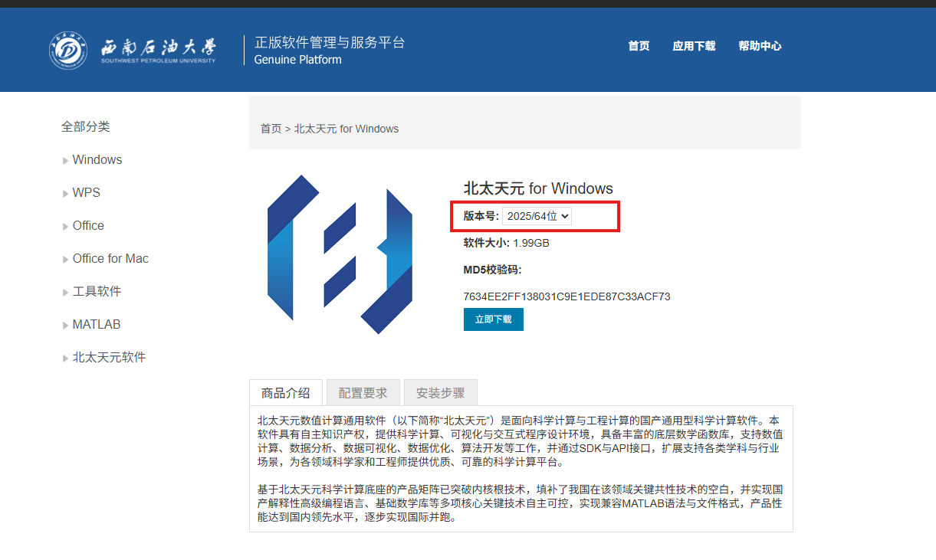936x560 pixels.
Task: Expand the MATLAB category
Action: pyautogui.click(x=96, y=324)
